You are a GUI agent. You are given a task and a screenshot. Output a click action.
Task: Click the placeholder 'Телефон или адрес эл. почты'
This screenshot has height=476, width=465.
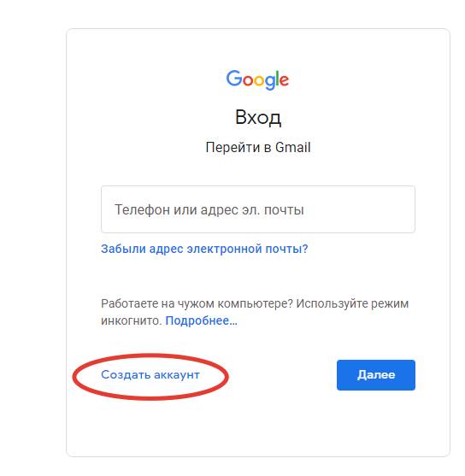tap(209, 209)
